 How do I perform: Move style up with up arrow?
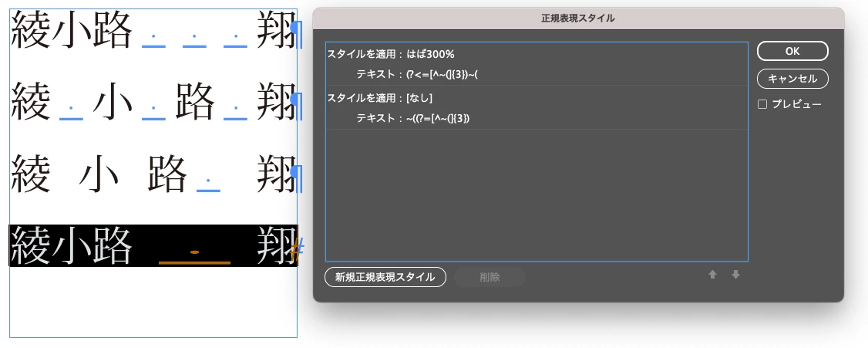(713, 274)
